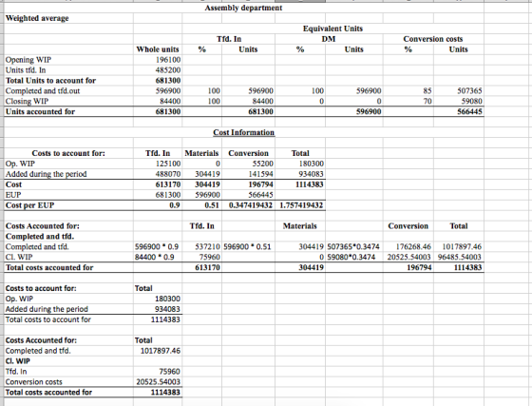Image resolution: width=532 pixels, height=406 pixels.
Task: Click the Op. WIP total 180300 in Cost Information
Action: click(x=312, y=164)
